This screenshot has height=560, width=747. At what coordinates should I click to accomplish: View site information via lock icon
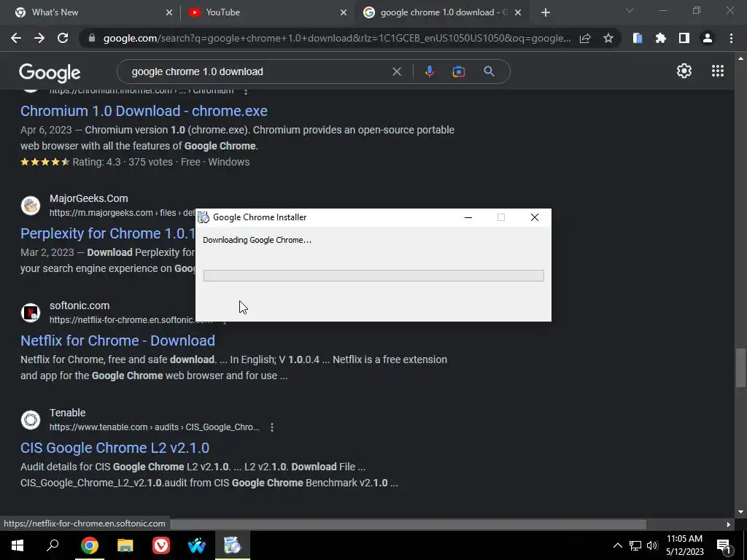92,38
